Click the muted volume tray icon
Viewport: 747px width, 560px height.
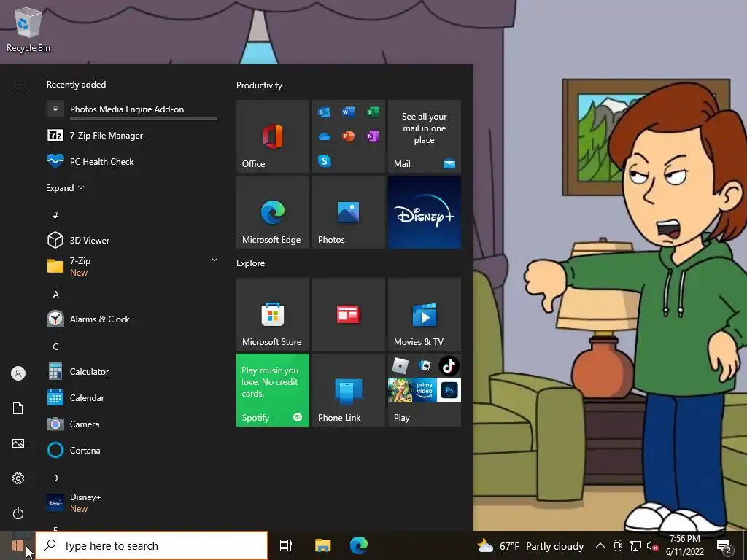pyautogui.click(x=653, y=546)
